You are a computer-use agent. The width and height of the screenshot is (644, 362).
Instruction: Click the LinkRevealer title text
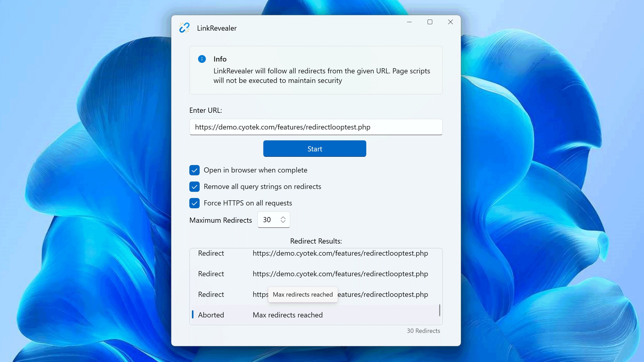pos(217,28)
